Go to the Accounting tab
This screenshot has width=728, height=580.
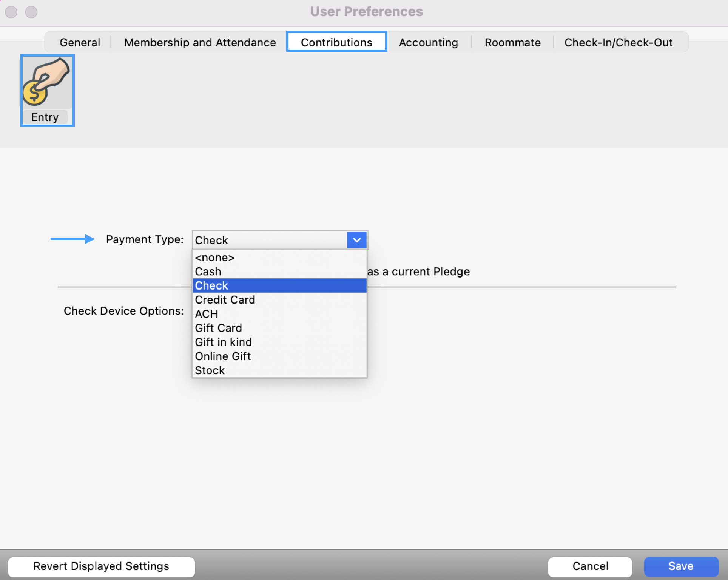(428, 42)
